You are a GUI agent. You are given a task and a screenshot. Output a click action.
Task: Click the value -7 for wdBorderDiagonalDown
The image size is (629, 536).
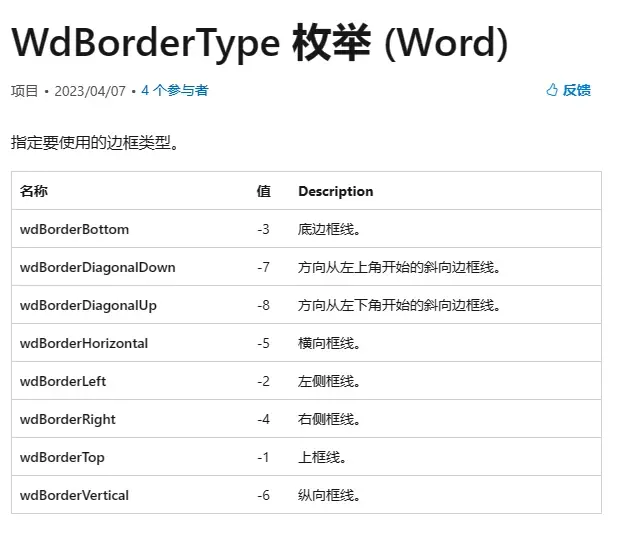pyautogui.click(x=263, y=267)
